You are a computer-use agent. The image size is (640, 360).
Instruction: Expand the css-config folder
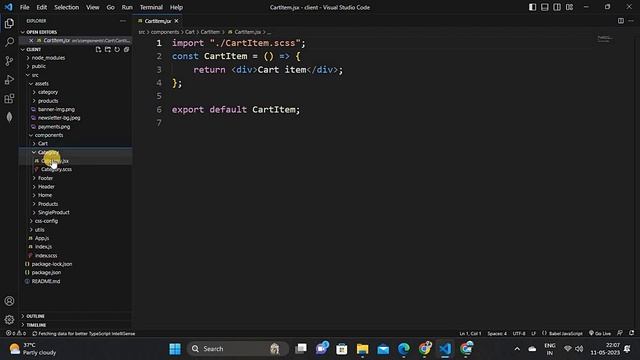click(46, 221)
